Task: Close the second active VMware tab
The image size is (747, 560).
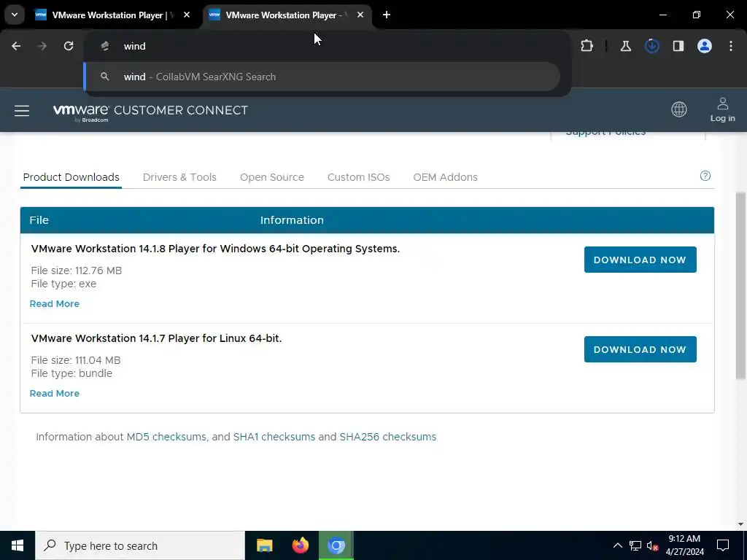Action: click(x=360, y=15)
